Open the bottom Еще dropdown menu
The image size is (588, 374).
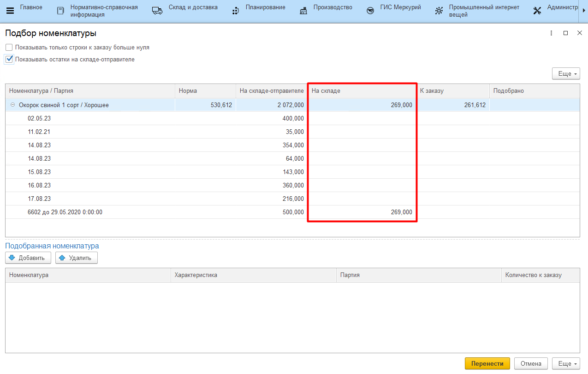pyautogui.click(x=566, y=364)
